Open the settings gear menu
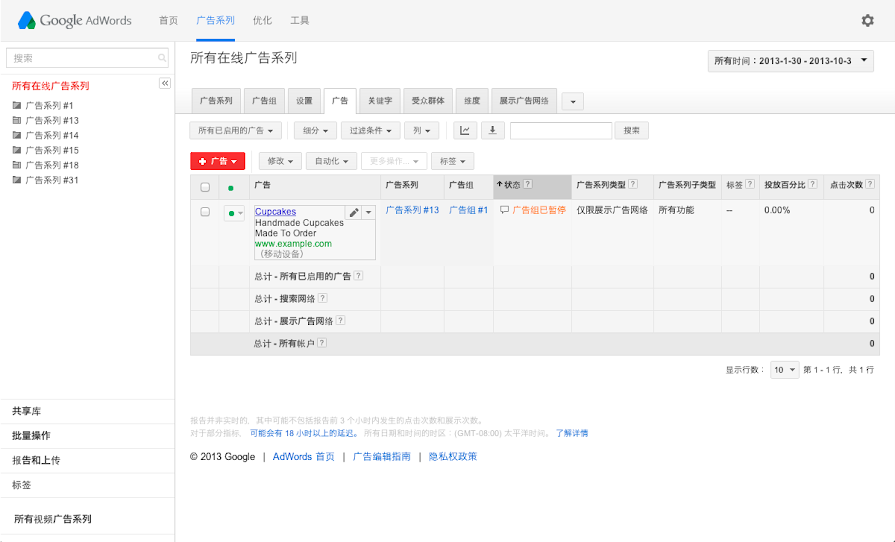The height and width of the screenshot is (542, 895). click(x=867, y=20)
